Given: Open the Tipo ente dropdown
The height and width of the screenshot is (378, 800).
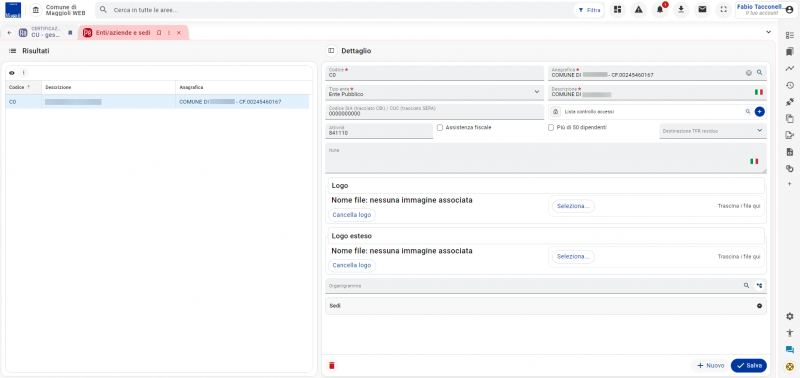Looking at the screenshot, I should click(x=435, y=92).
